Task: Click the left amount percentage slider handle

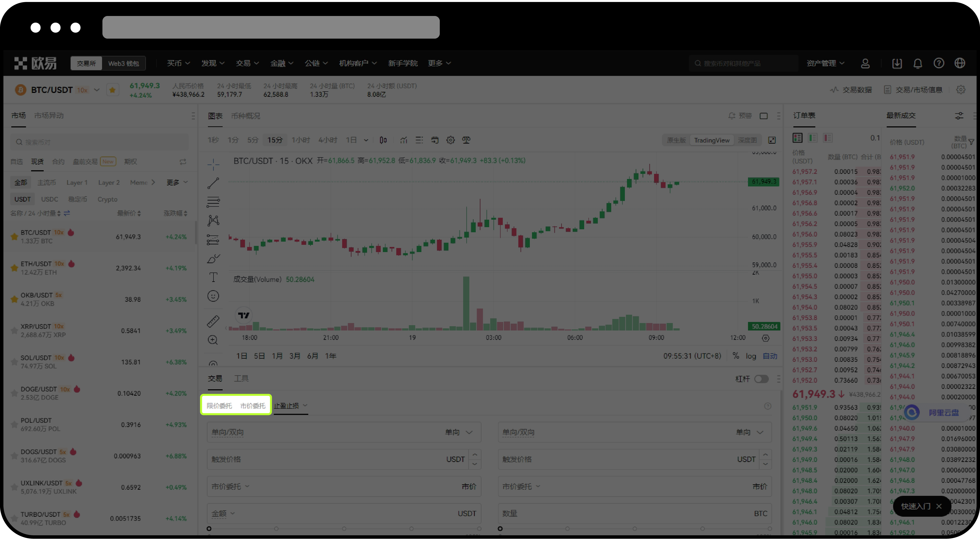Action: [x=209, y=529]
